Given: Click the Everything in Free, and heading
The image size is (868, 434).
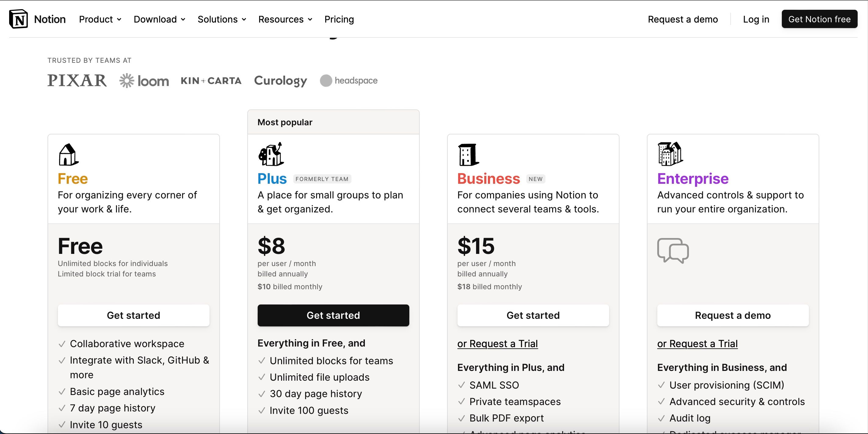Looking at the screenshot, I should point(311,343).
